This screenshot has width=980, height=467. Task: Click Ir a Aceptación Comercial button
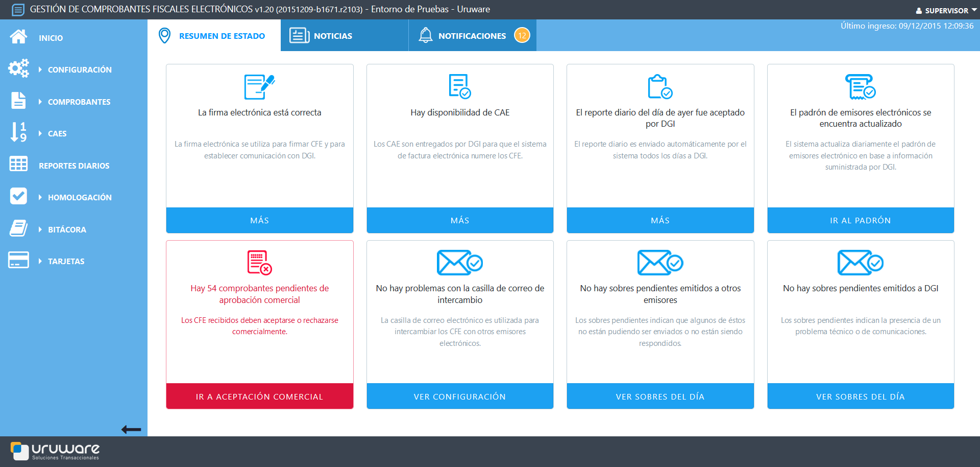[259, 396]
